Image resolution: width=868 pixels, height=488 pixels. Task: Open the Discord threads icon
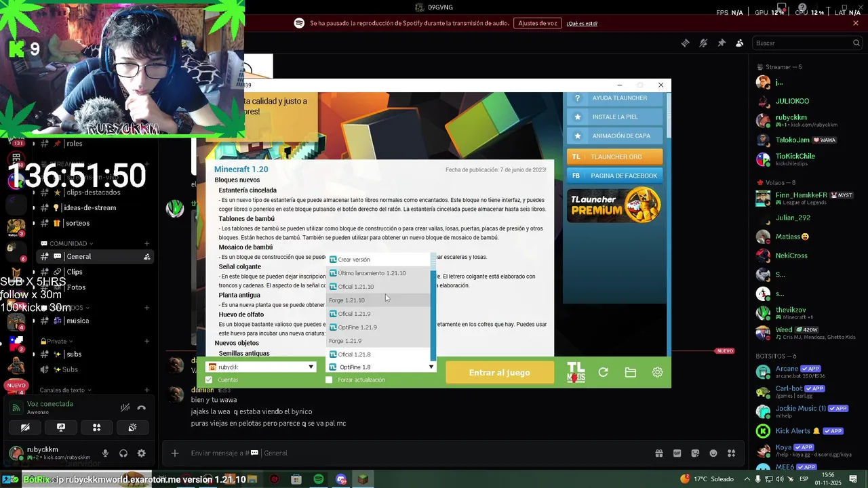click(686, 43)
